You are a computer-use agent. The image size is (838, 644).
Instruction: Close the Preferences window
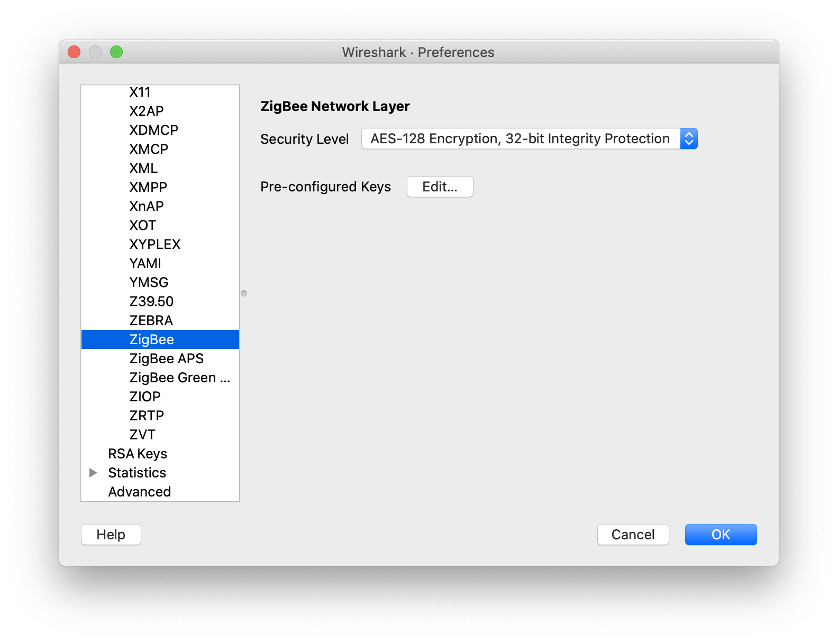(x=74, y=52)
